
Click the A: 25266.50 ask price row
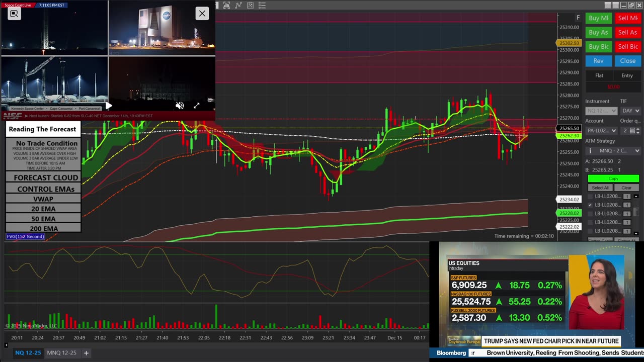click(x=603, y=161)
